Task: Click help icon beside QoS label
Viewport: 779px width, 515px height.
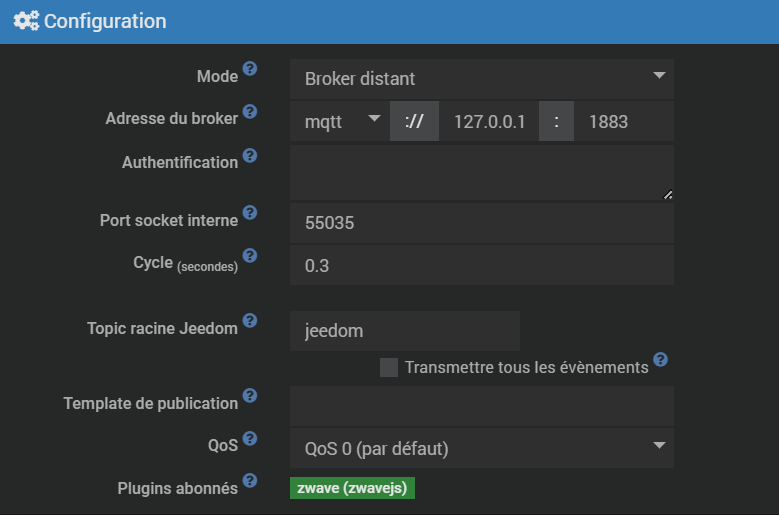Action: click(x=250, y=438)
